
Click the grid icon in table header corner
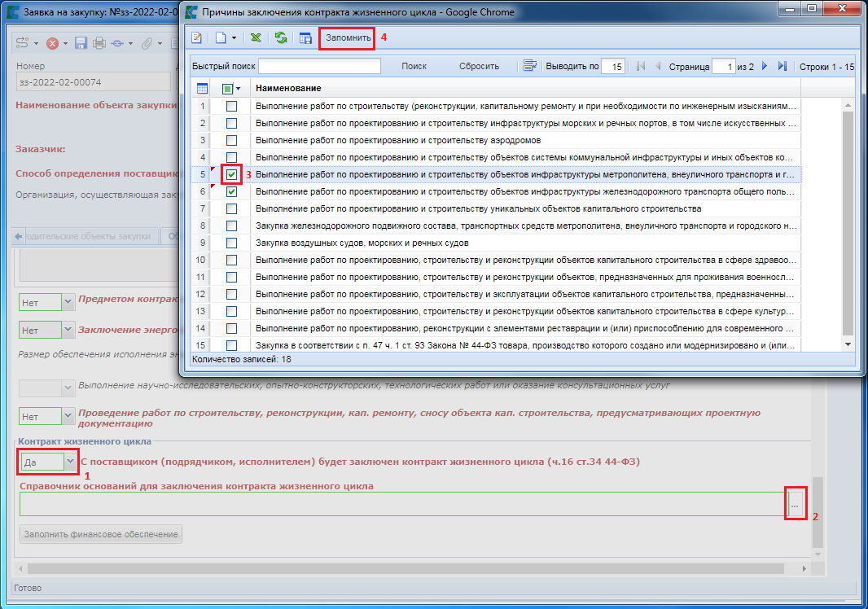point(202,88)
